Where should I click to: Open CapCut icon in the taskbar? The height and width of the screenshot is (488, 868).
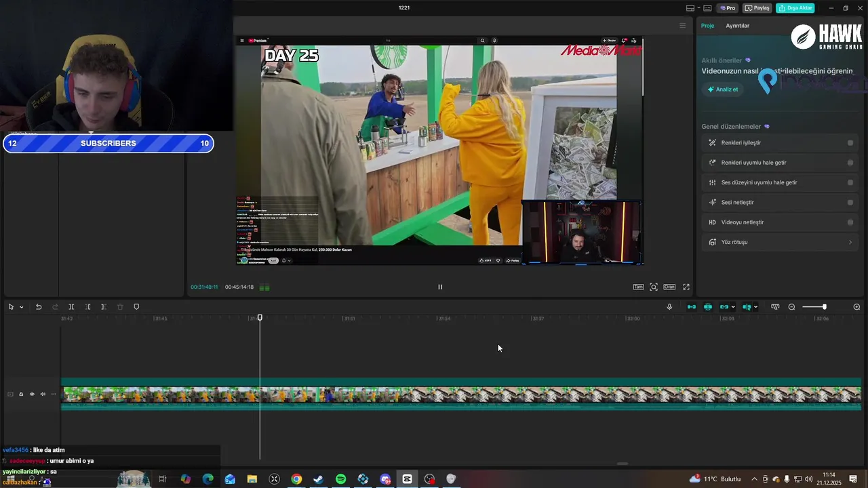408,479
